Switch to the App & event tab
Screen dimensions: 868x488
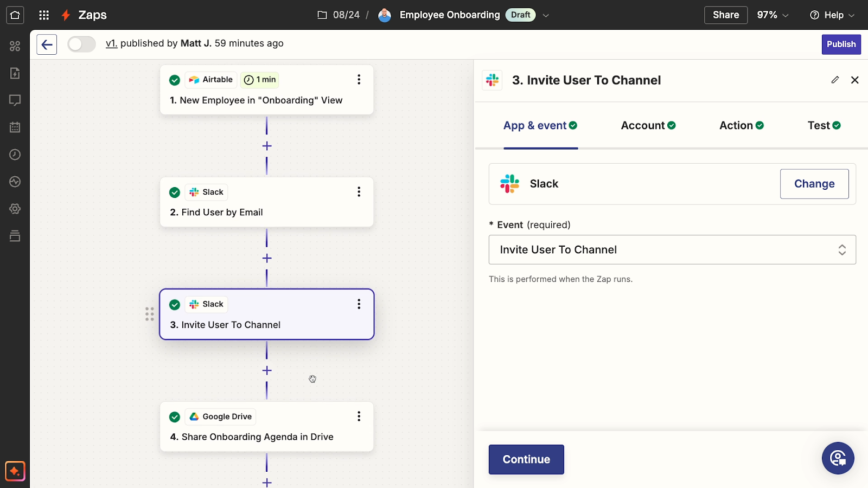pos(540,125)
